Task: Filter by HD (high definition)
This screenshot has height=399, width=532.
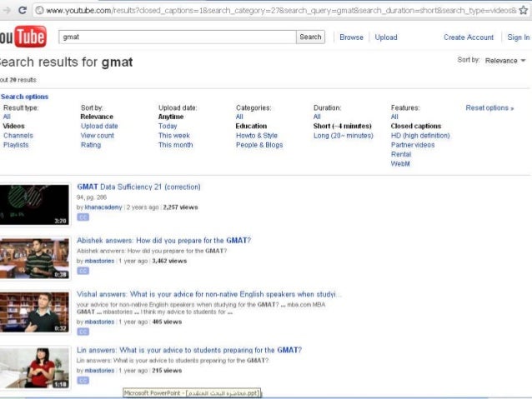Action: [x=420, y=136]
